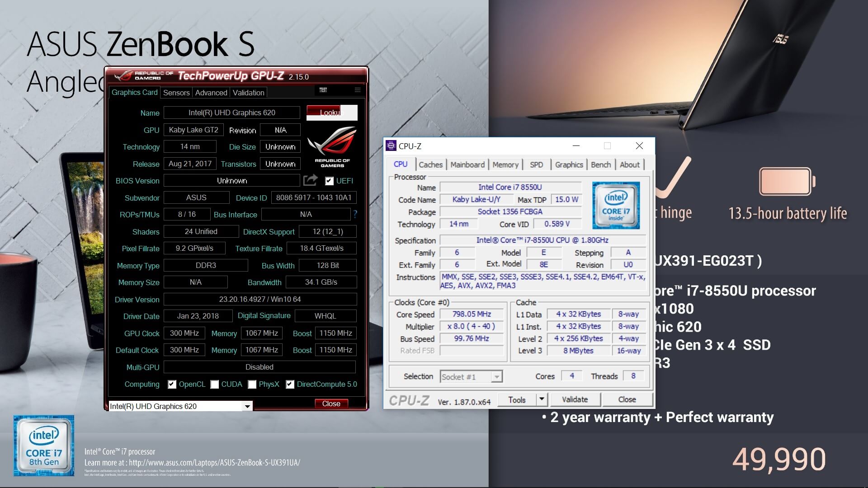Minimize the CPU-Z window
The width and height of the screenshot is (868, 488).
[x=576, y=145]
